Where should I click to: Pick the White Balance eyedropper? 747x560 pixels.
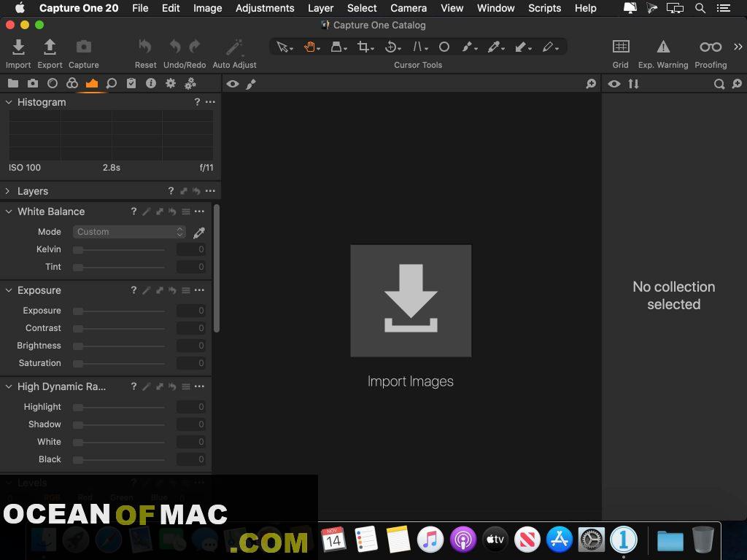pos(199,233)
